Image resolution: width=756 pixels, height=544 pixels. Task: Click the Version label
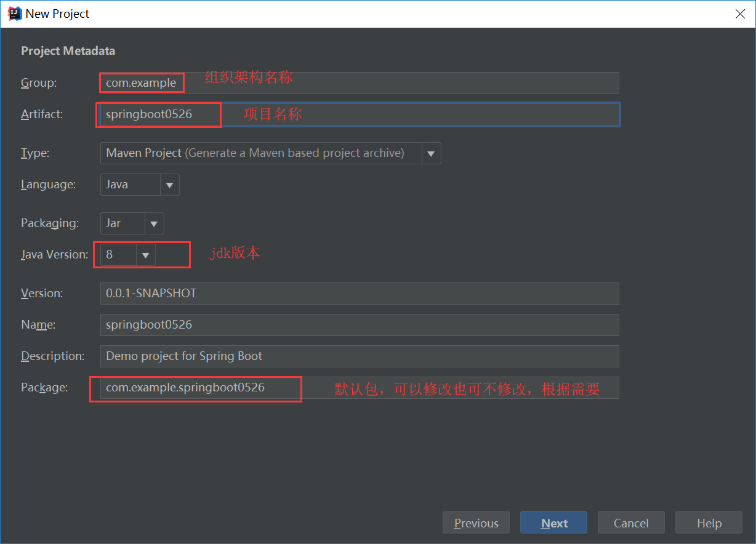[x=42, y=294]
